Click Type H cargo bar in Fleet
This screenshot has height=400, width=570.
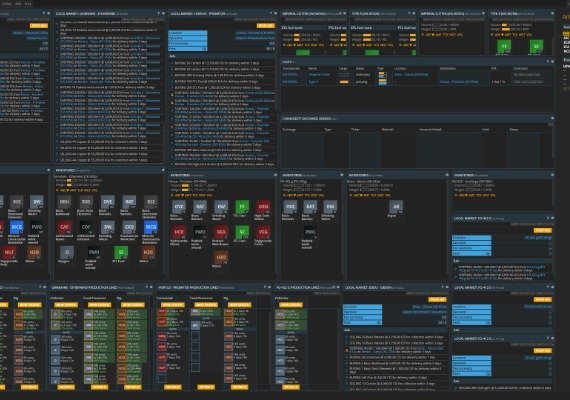click(344, 82)
